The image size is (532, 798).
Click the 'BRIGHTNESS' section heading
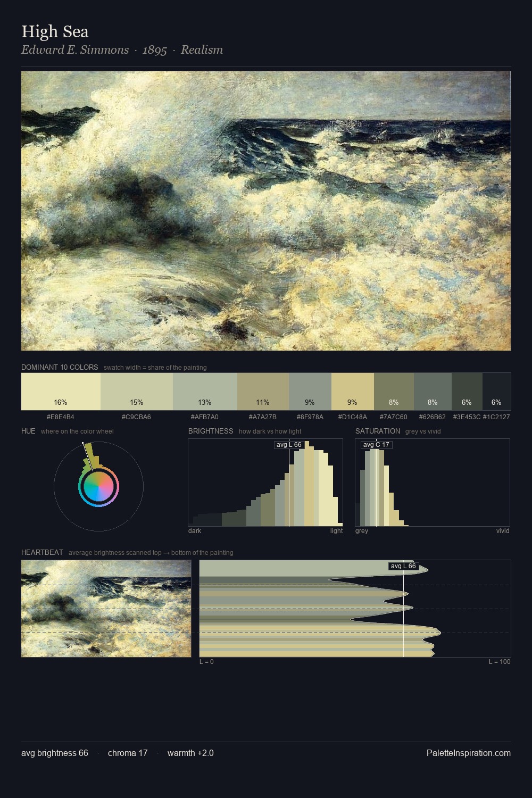coord(211,431)
